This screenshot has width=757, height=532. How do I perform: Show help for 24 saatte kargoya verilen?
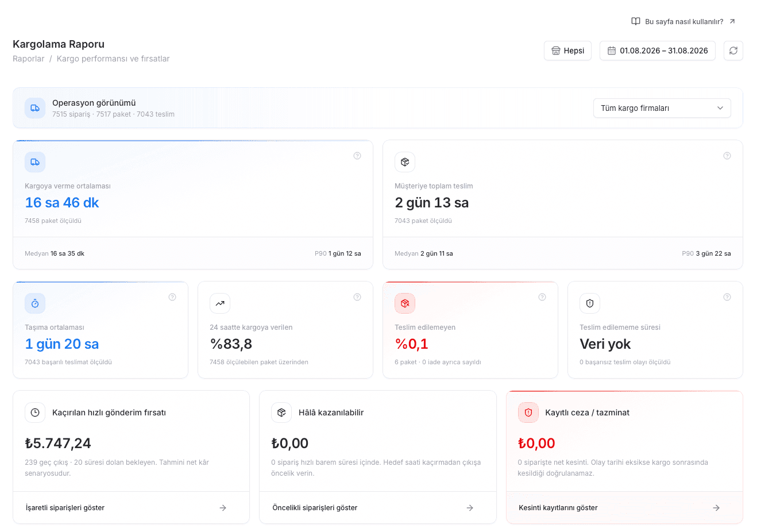pyautogui.click(x=357, y=297)
